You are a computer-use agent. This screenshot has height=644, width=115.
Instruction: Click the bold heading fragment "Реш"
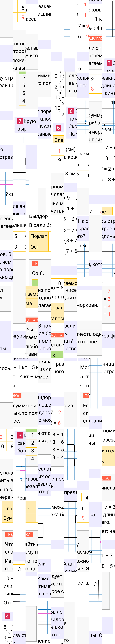pyautogui.click(x=21, y=498)
